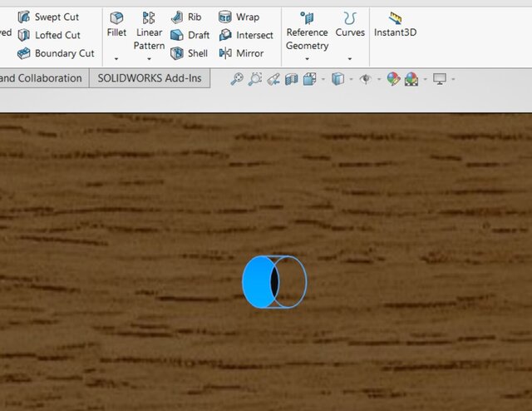Switch to the SOLIDWORKS Add-Ins tab
The width and height of the screenshot is (532, 411).
(150, 78)
